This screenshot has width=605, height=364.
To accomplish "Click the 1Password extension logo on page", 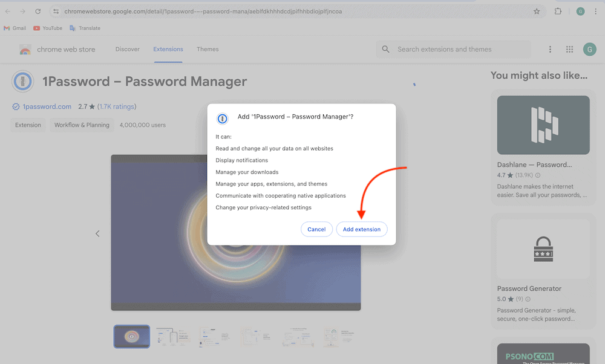I will 23,82.
